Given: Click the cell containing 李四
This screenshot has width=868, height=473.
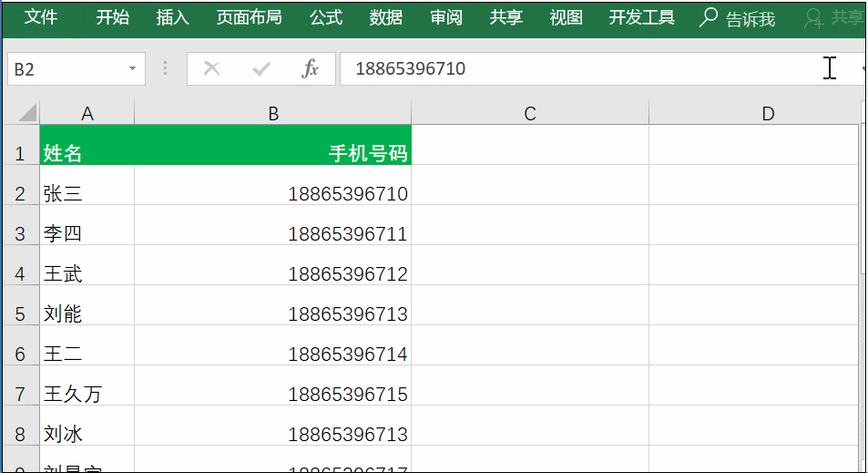Looking at the screenshot, I should [87, 225].
